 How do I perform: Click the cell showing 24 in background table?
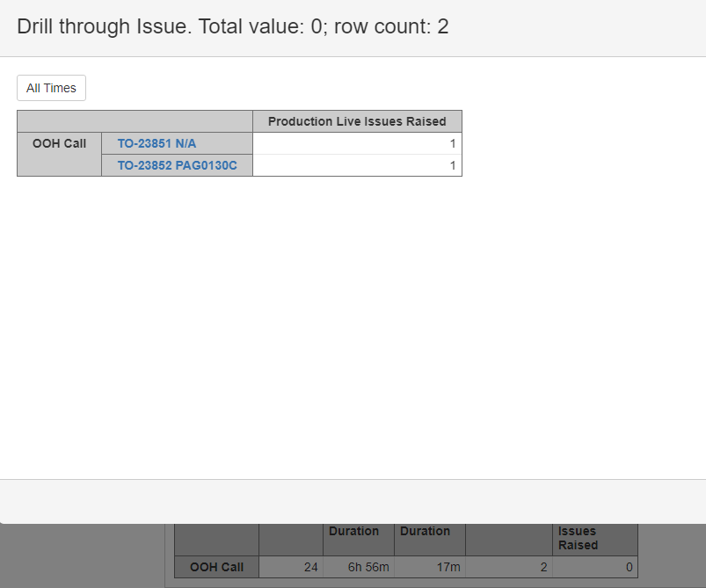tap(291, 567)
